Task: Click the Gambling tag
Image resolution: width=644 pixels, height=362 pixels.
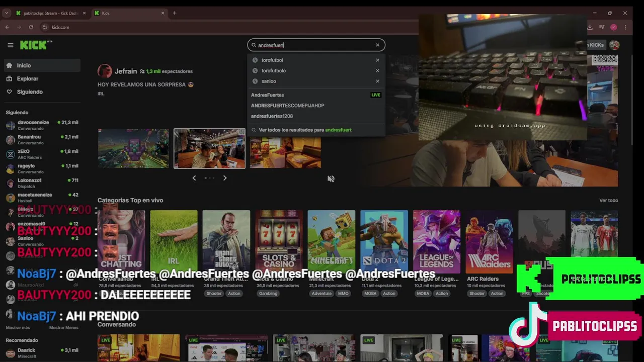Action: click(x=268, y=294)
